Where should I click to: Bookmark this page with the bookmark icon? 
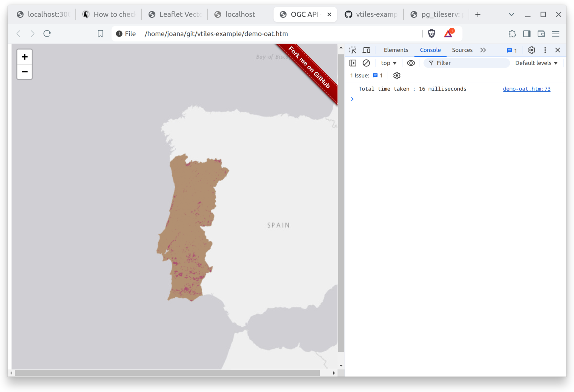click(100, 34)
